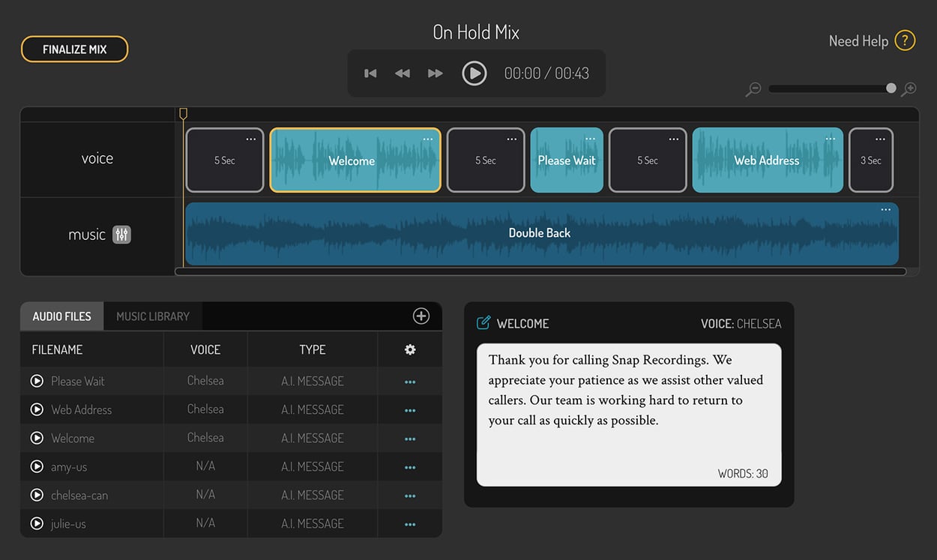Open the Need Help question mark icon
937x560 pixels.
tap(905, 40)
